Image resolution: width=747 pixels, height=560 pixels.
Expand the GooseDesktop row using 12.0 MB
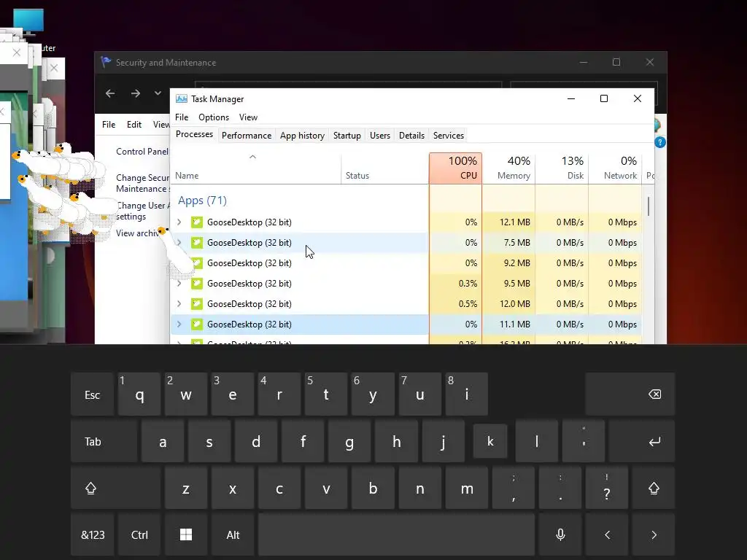(179, 304)
